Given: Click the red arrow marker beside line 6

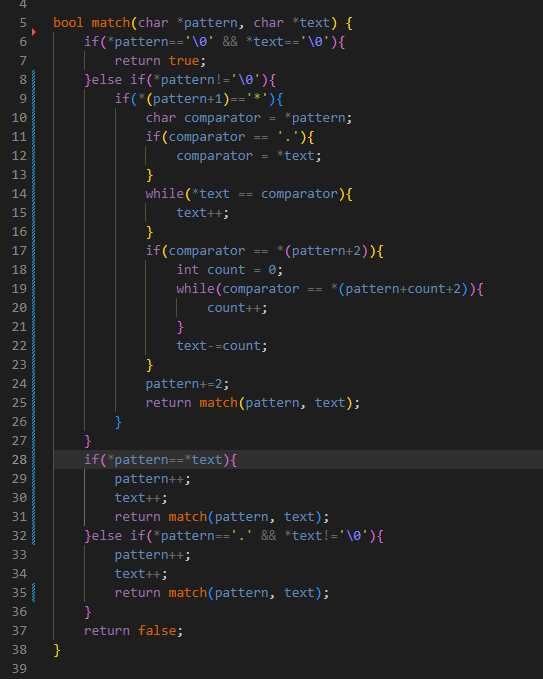Looking at the screenshot, I should point(33,32).
